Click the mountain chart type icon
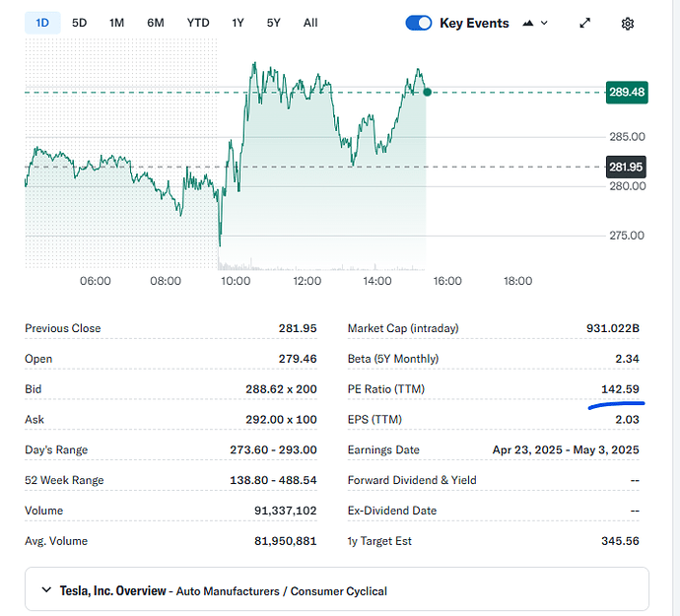This screenshot has width=680, height=616. coord(528,23)
